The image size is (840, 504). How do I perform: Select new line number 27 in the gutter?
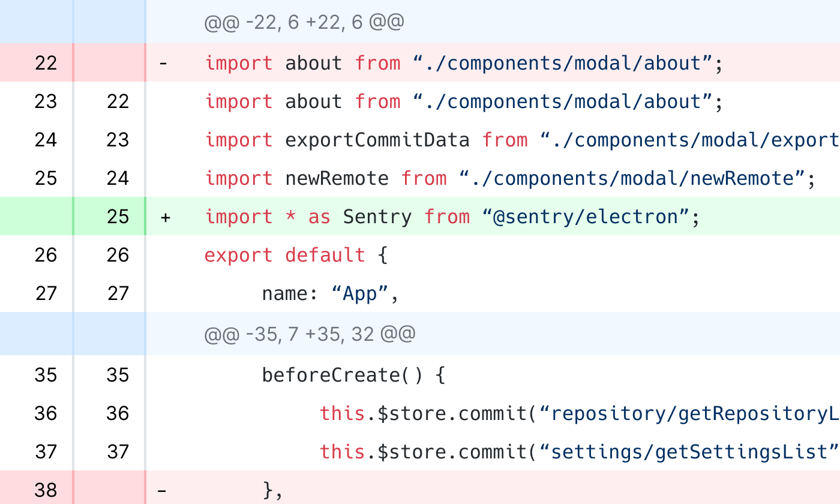(x=118, y=293)
